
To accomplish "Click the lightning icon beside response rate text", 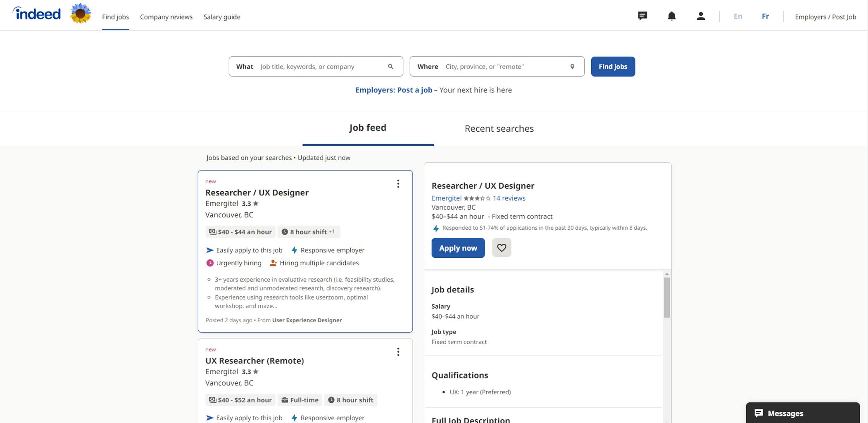I will tap(436, 228).
